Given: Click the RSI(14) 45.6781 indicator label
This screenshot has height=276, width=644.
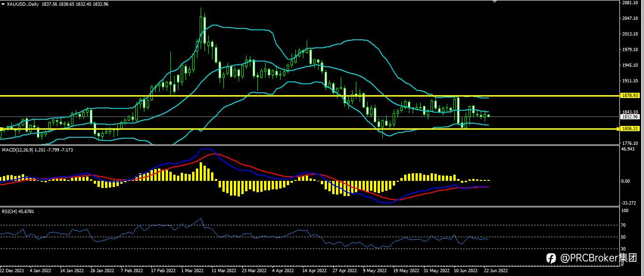Looking at the screenshot, I should pos(18,211).
